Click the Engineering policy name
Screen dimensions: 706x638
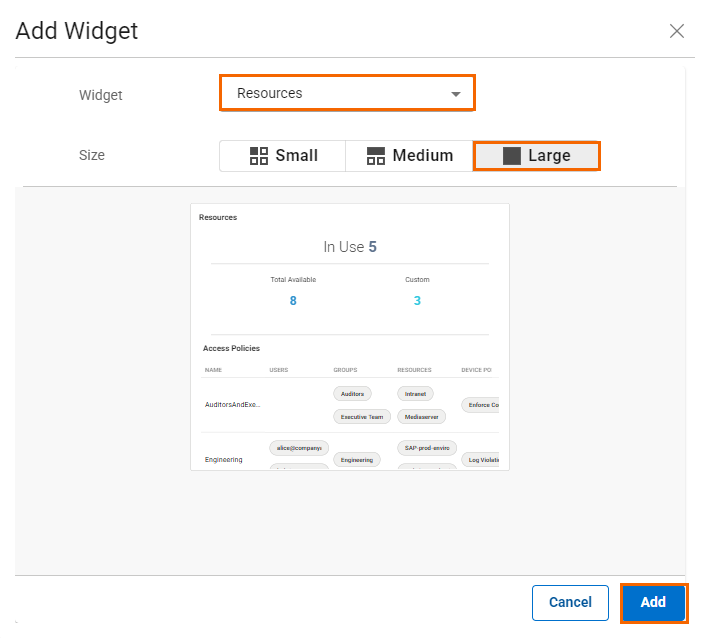point(224,460)
